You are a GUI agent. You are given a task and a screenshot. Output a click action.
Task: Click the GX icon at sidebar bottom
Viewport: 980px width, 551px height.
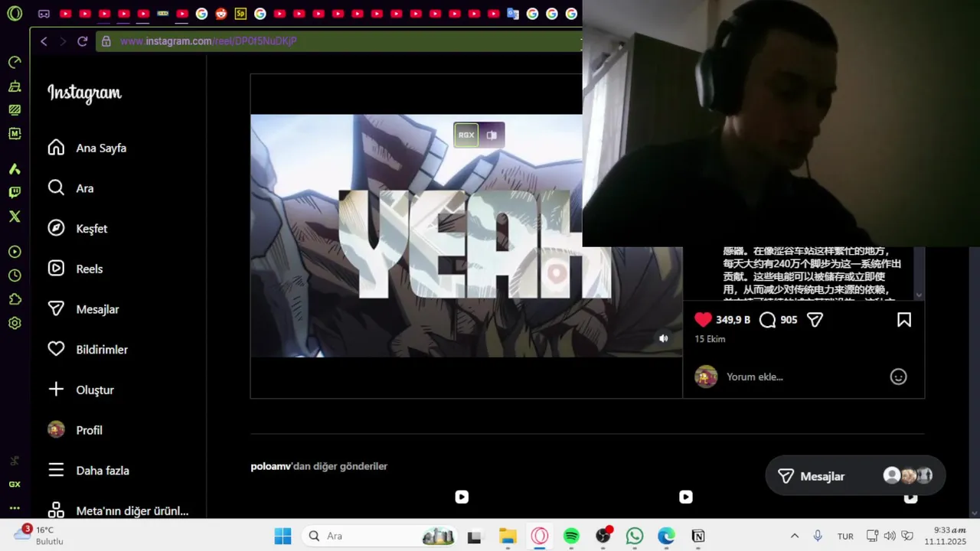coord(15,484)
